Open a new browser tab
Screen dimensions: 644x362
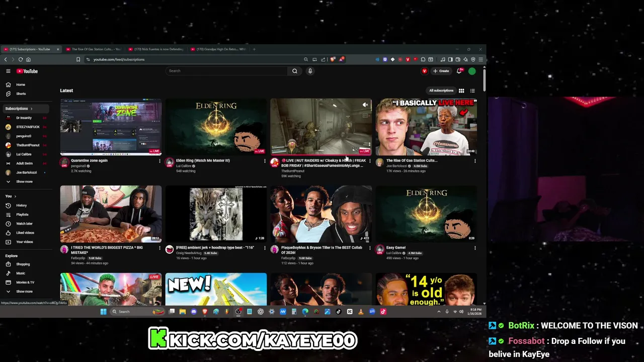(x=254, y=49)
